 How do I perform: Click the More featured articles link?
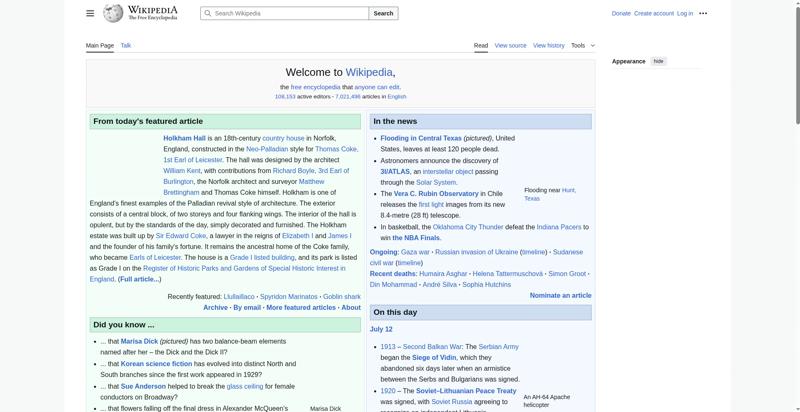pyautogui.click(x=301, y=307)
